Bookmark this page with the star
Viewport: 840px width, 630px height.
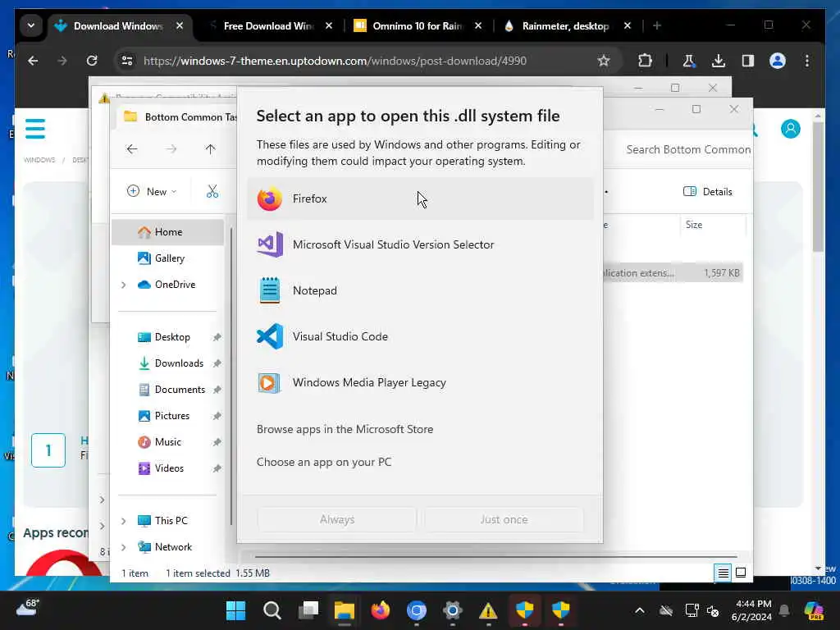(x=604, y=61)
